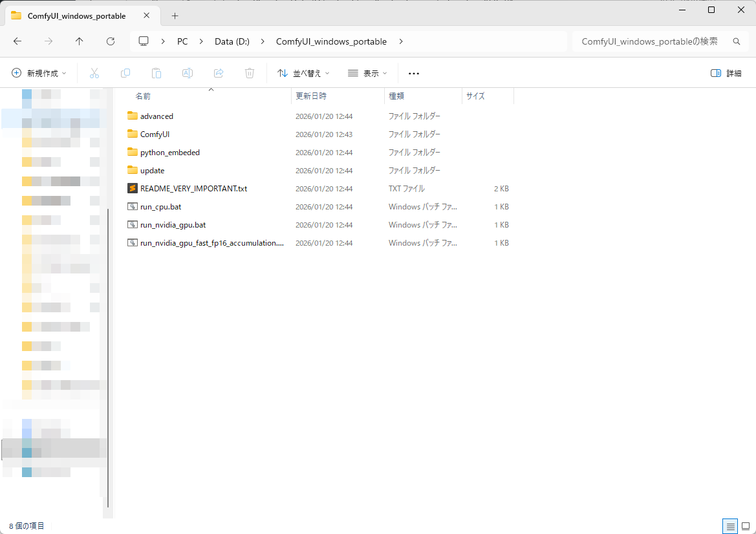Sort by サイズ column header

coord(475,96)
